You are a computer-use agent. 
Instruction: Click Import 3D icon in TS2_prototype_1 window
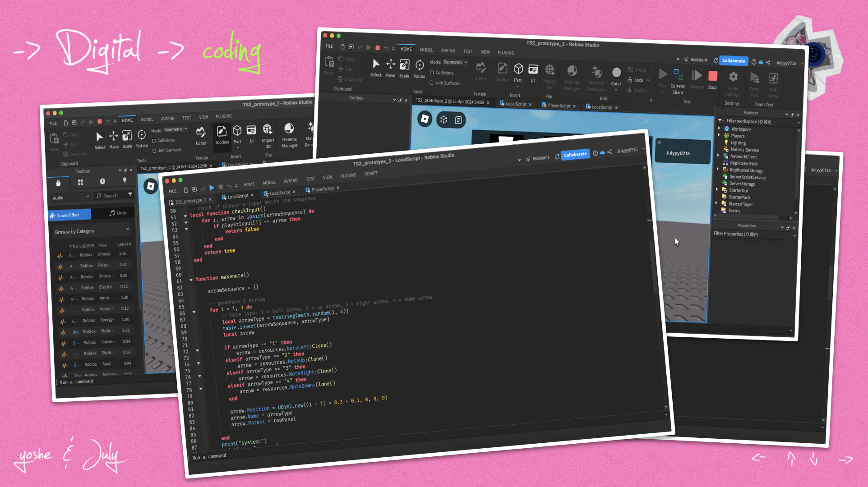pos(268,135)
